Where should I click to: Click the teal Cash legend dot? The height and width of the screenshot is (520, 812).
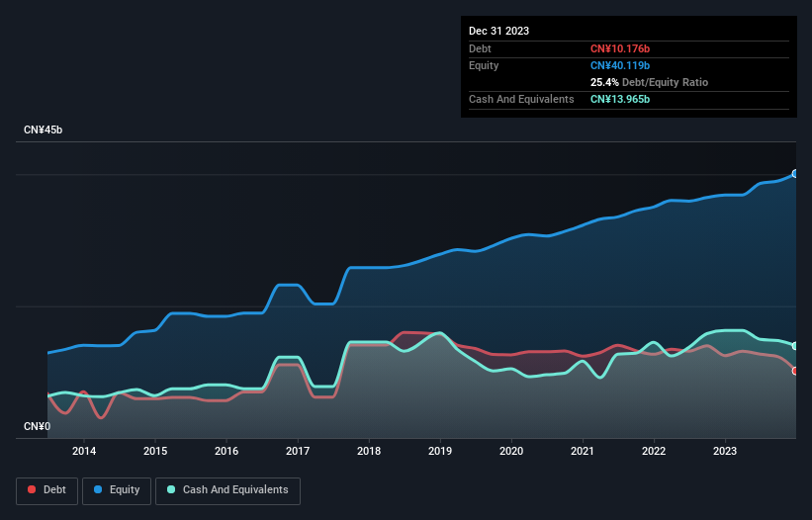(171, 489)
